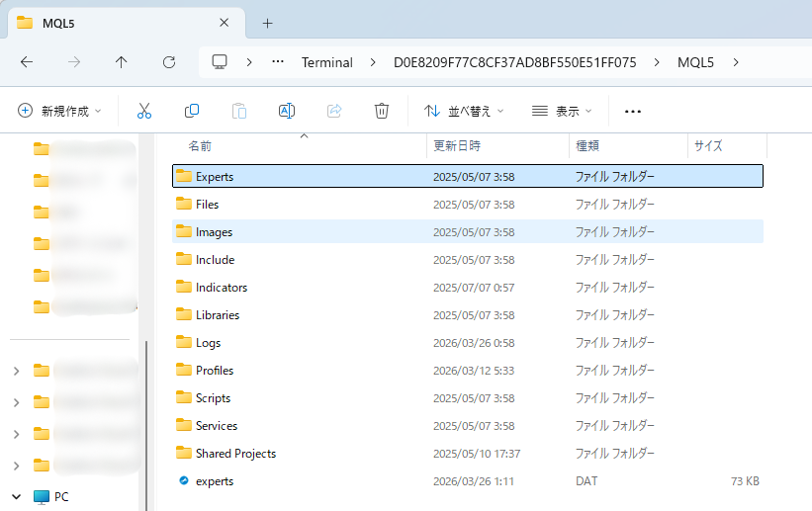Click the Rename icon in toolbar
812x511 pixels.
click(x=287, y=111)
